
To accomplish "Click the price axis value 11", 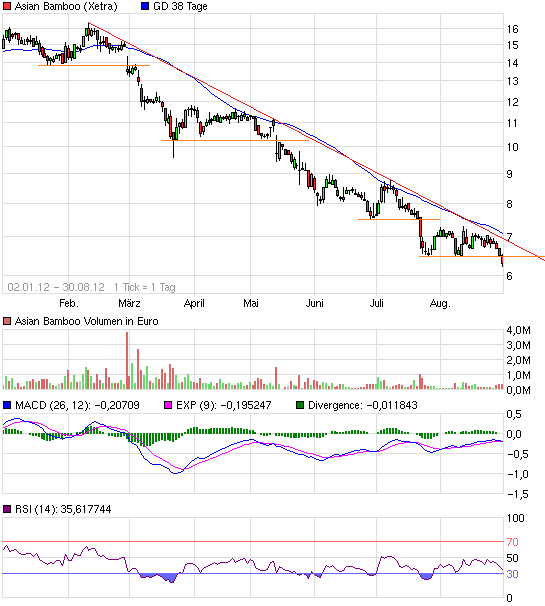I will (513, 123).
